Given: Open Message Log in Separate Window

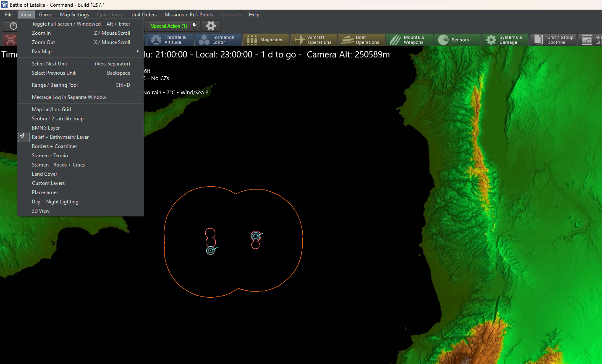Looking at the screenshot, I should pyautogui.click(x=80, y=97).
